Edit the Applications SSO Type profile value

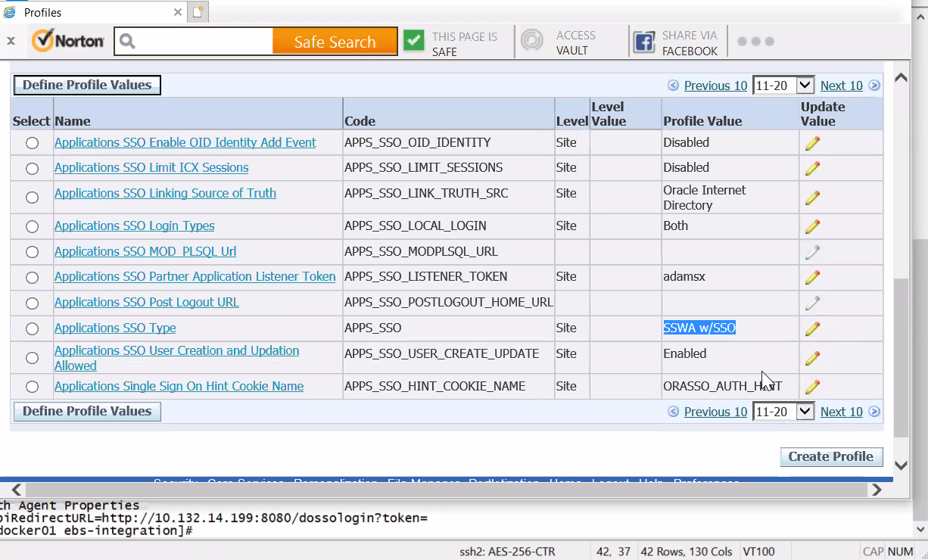pos(811,328)
